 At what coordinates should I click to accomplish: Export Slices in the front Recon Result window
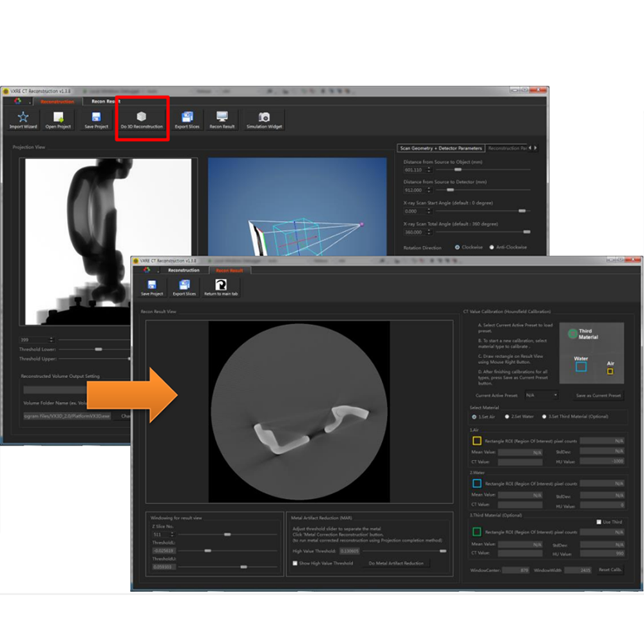[x=184, y=287]
